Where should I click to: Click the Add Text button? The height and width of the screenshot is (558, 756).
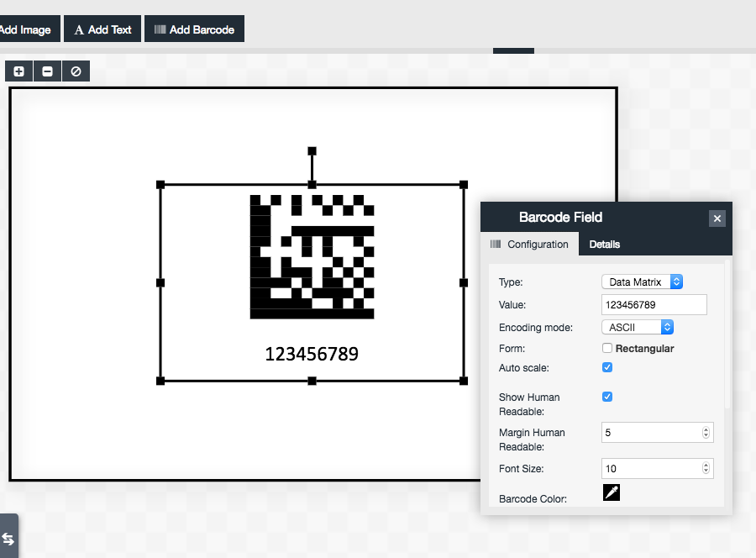[x=102, y=29]
